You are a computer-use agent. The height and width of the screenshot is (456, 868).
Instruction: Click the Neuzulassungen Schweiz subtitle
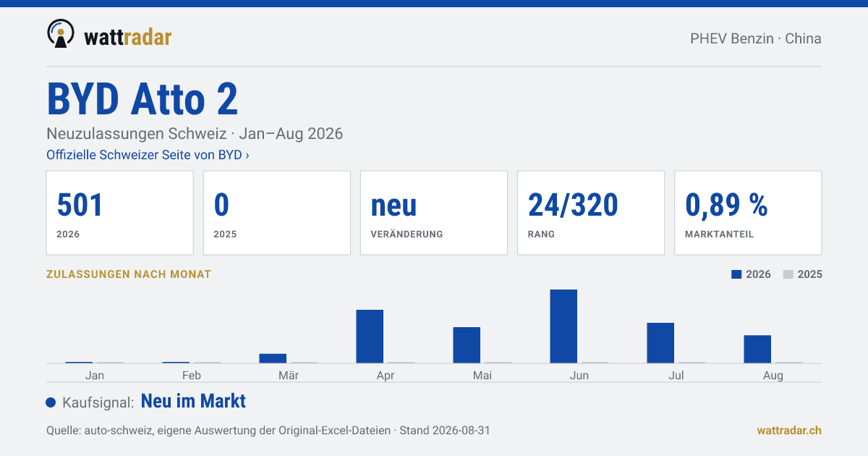[195, 134]
